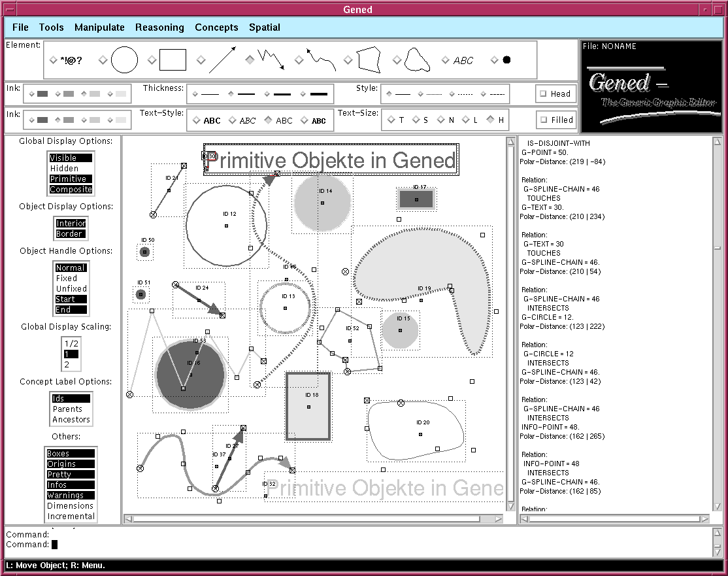The width and height of the screenshot is (728, 576).
Task: Select text size H
Action: coord(495,120)
